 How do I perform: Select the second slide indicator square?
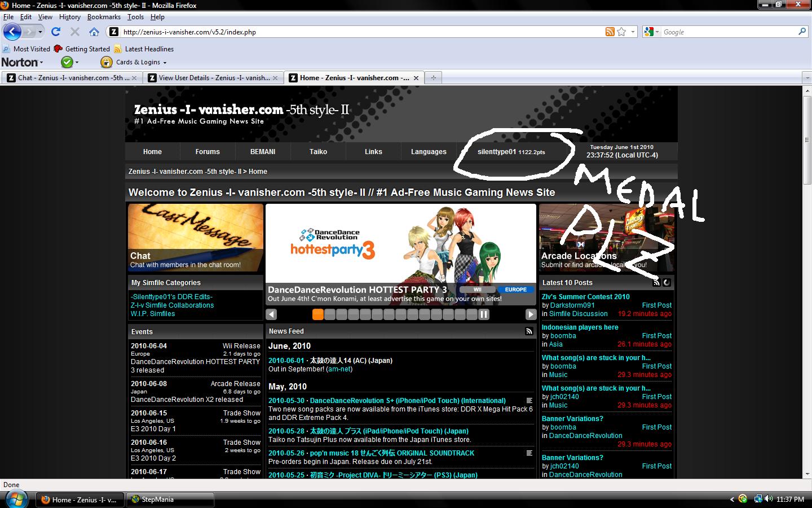pyautogui.click(x=330, y=314)
